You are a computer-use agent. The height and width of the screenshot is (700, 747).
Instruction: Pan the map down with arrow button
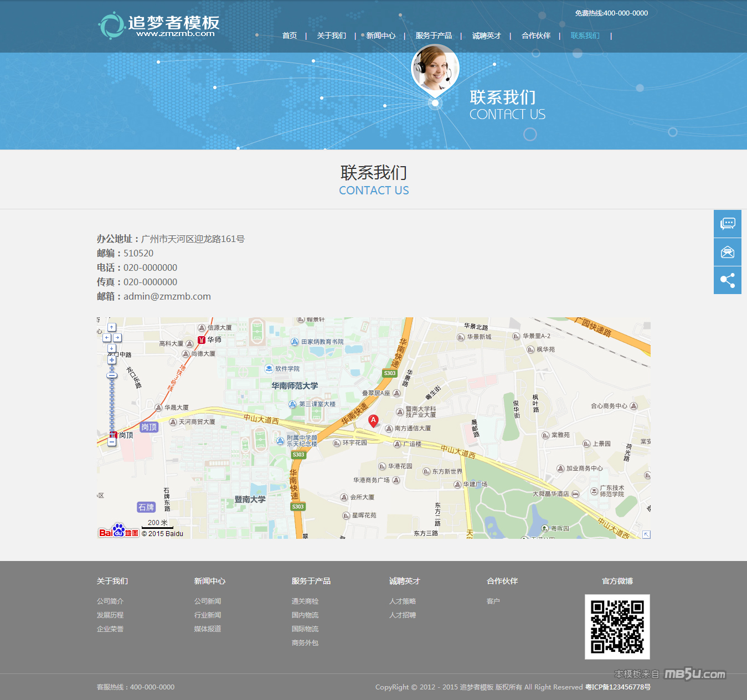point(112,348)
